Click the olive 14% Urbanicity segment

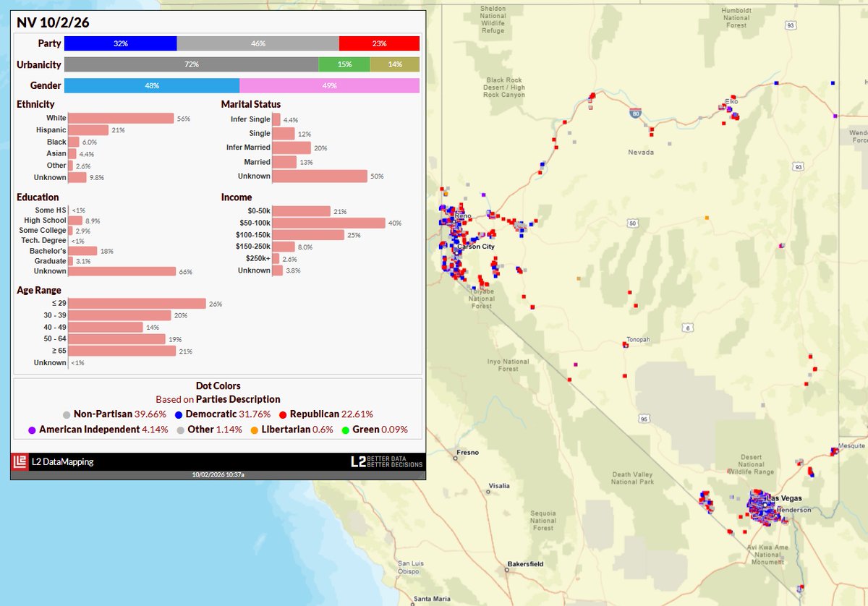tap(395, 64)
